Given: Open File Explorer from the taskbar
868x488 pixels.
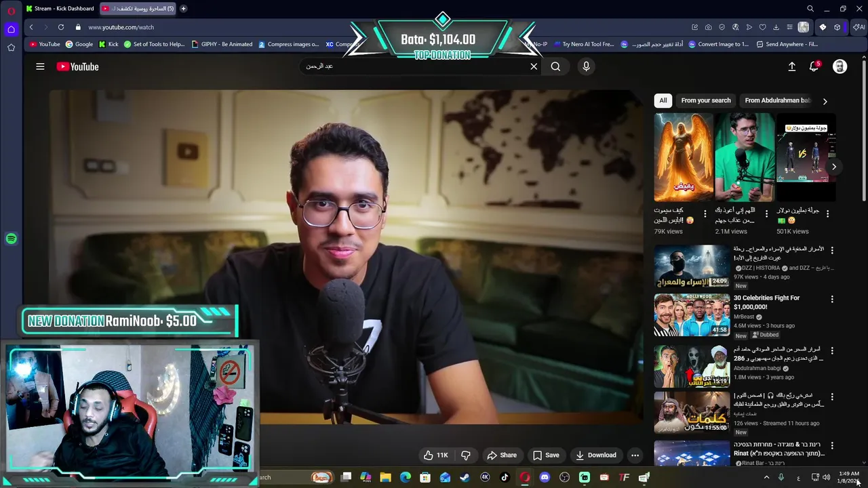Looking at the screenshot, I should tap(385, 477).
